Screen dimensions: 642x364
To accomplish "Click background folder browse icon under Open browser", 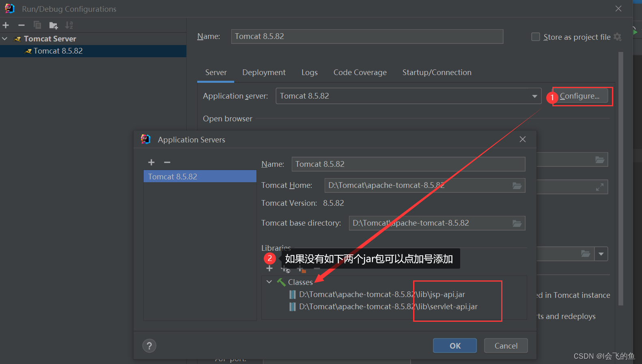I will 600,160.
